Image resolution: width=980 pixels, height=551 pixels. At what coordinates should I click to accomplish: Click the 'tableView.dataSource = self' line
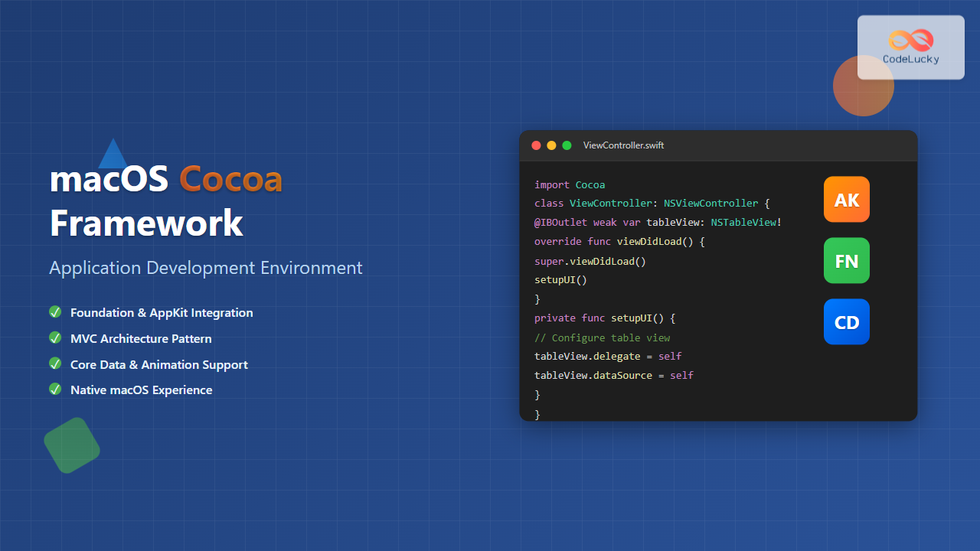click(x=613, y=376)
